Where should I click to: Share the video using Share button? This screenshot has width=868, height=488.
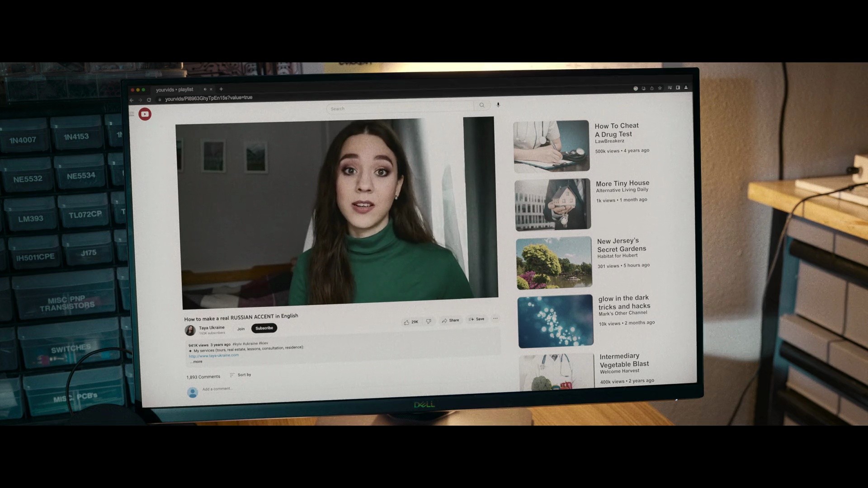point(450,320)
